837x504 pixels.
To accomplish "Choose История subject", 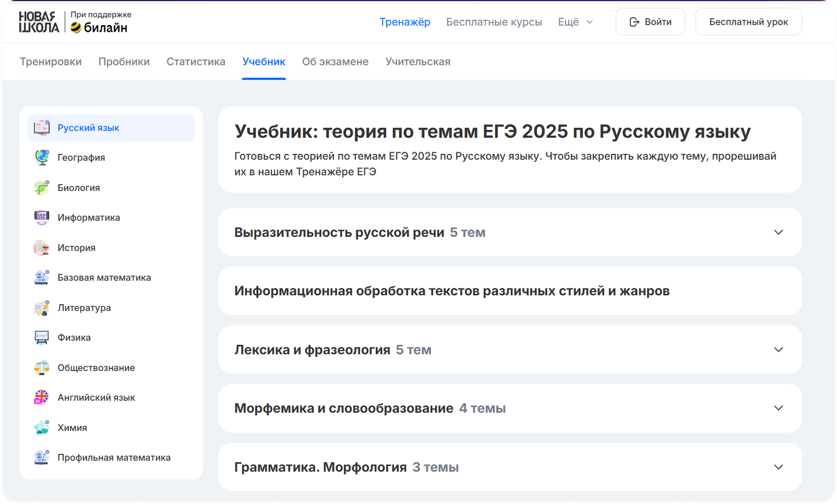I will pos(111,248).
